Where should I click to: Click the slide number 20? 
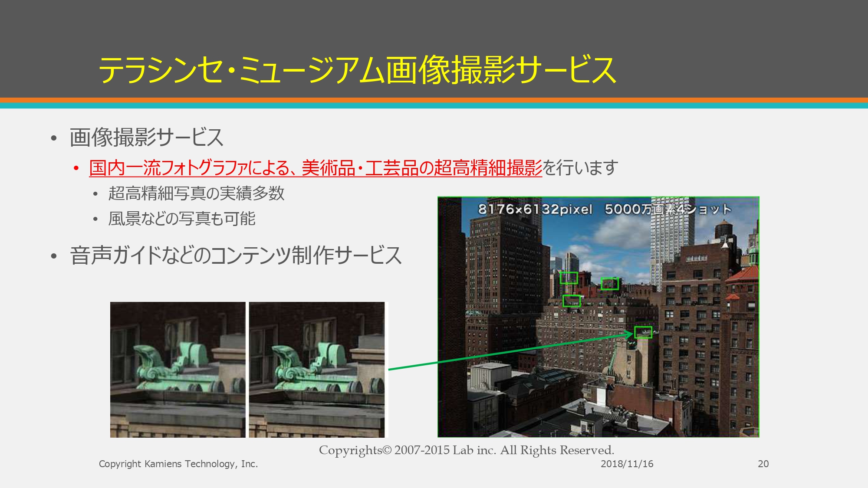tap(763, 464)
